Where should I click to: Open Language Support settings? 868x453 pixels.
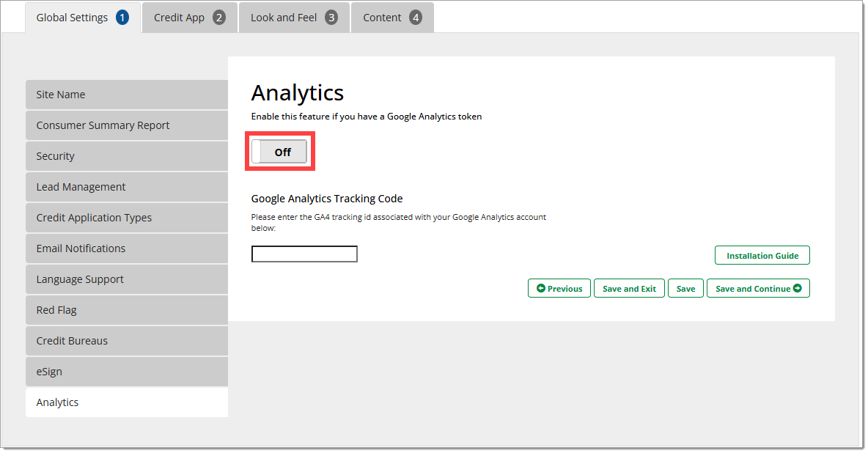point(126,279)
